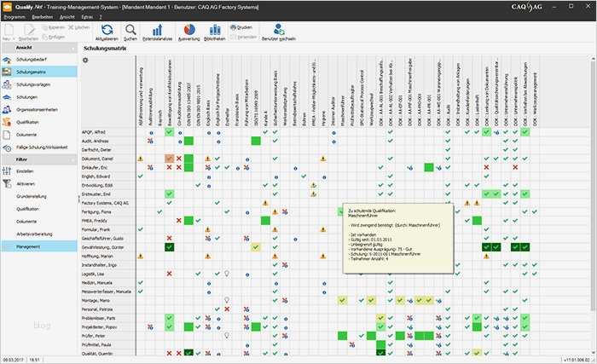Screen dimensions: 597x364
Task: Open Dokumente view with page icon
Action: pos(39,135)
